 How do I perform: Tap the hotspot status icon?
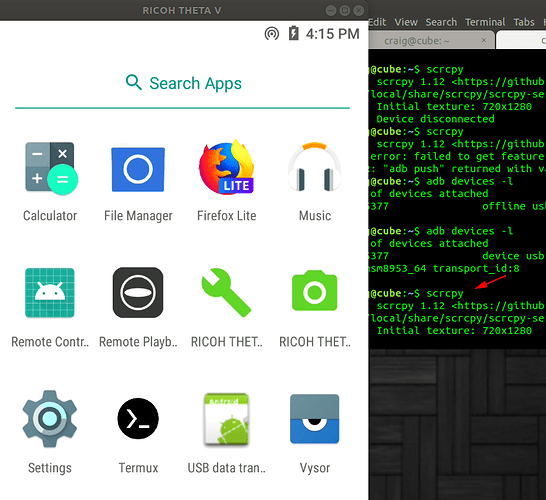(x=272, y=34)
